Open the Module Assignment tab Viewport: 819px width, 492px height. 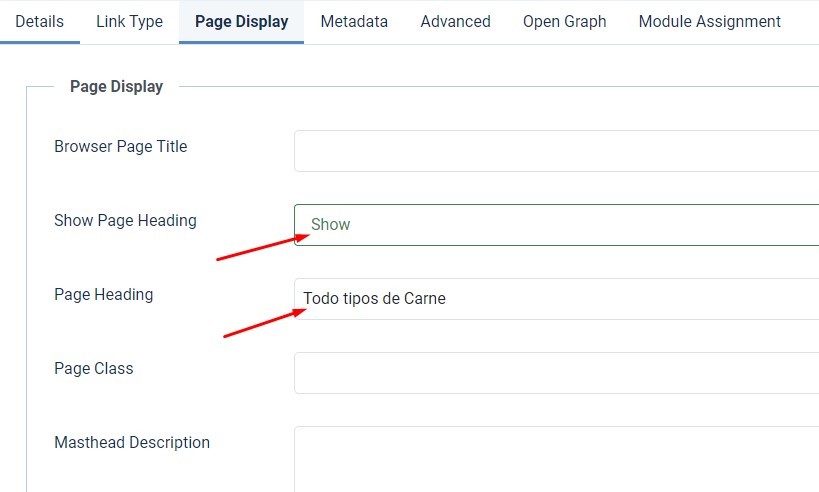(709, 21)
